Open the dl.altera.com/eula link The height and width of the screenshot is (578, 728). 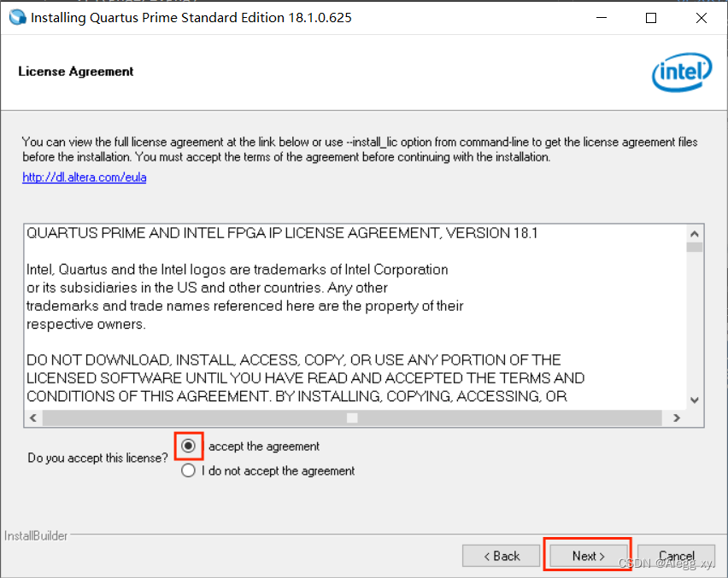click(84, 178)
